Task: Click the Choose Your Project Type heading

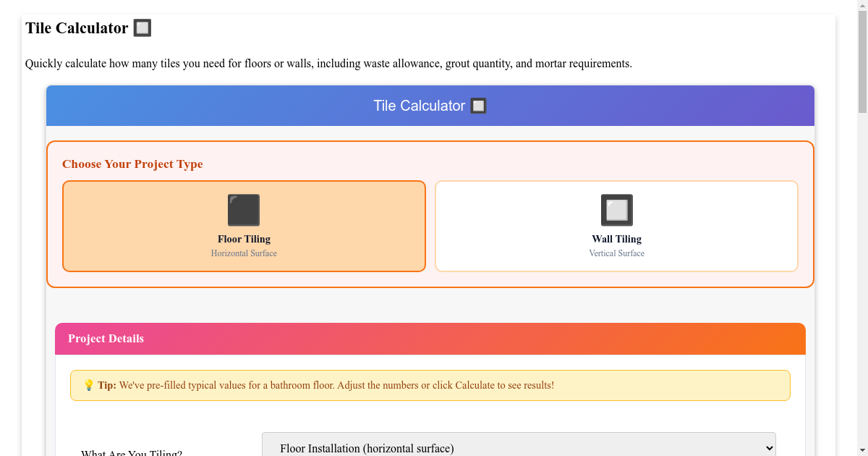Action: [x=132, y=164]
